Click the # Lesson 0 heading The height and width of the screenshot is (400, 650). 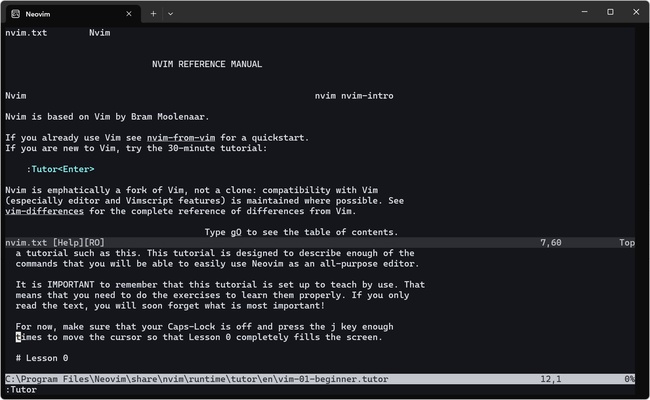tap(42, 358)
